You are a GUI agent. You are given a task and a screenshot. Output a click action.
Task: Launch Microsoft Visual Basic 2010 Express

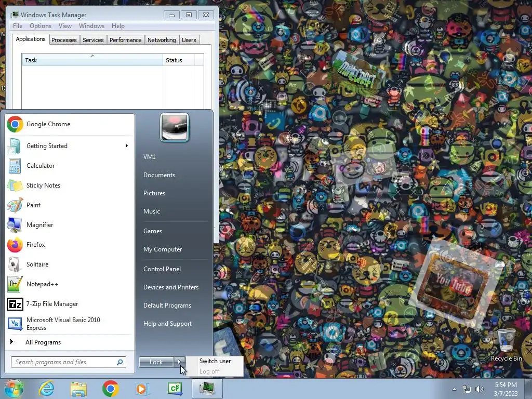click(70, 324)
